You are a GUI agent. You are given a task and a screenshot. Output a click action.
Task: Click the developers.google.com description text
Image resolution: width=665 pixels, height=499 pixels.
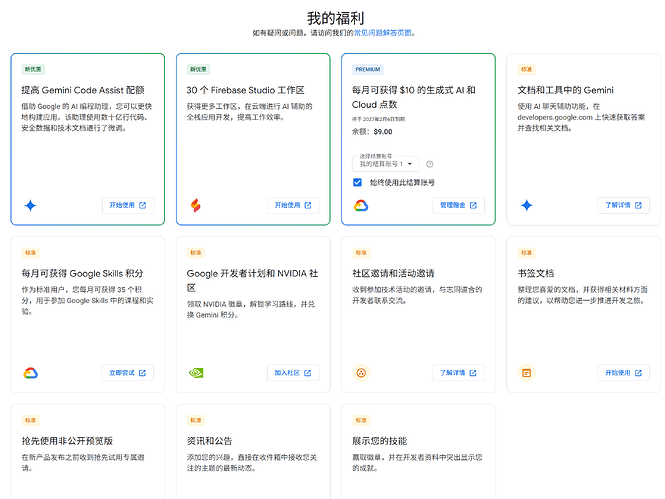[x=581, y=117]
